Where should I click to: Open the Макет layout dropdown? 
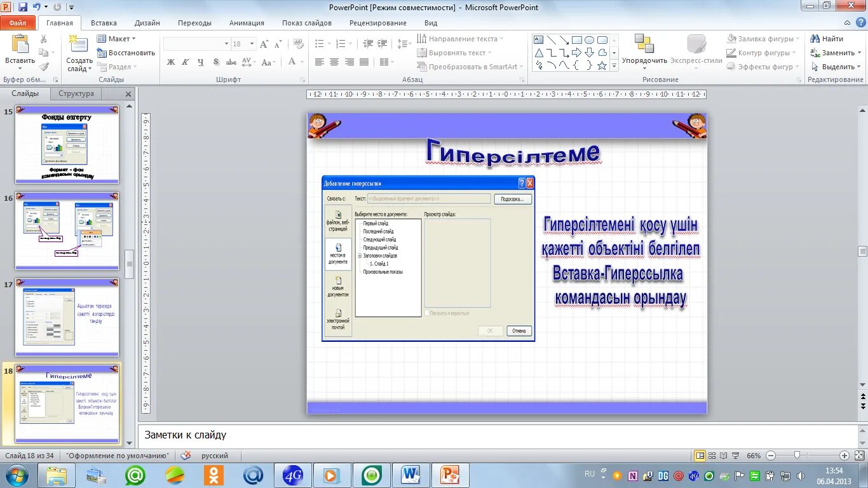point(117,39)
